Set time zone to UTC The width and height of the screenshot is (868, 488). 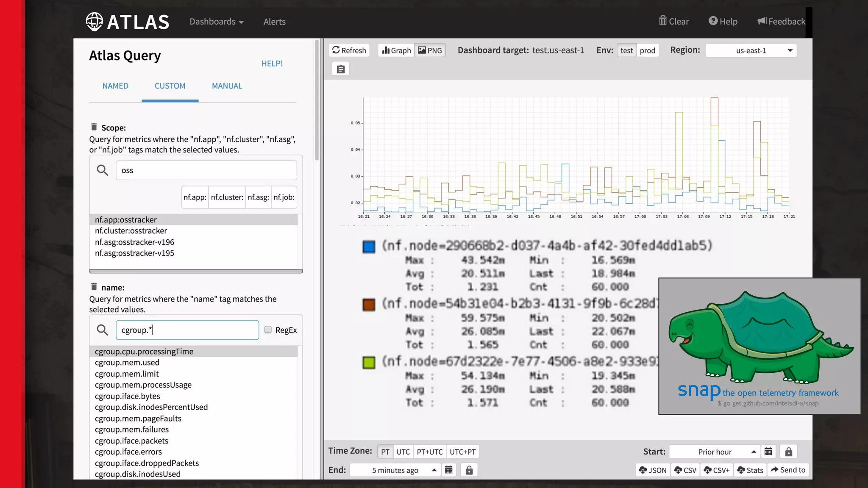click(403, 452)
